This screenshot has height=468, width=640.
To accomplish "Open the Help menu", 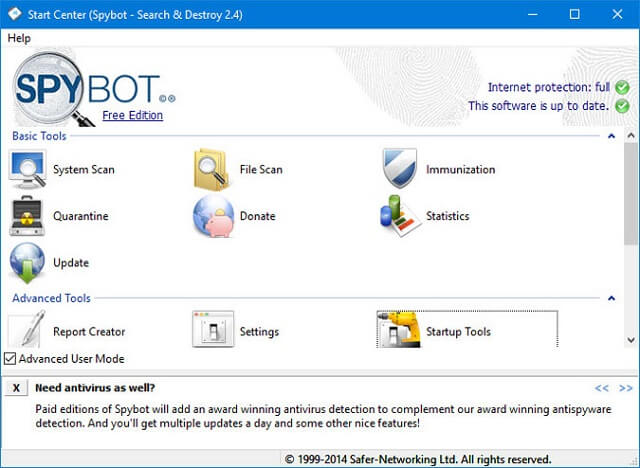I will (x=19, y=38).
